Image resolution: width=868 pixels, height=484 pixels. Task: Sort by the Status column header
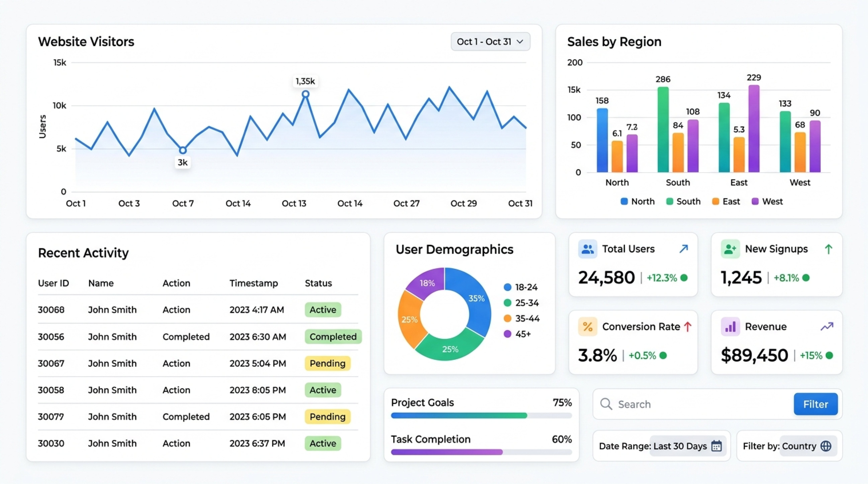pyautogui.click(x=318, y=283)
